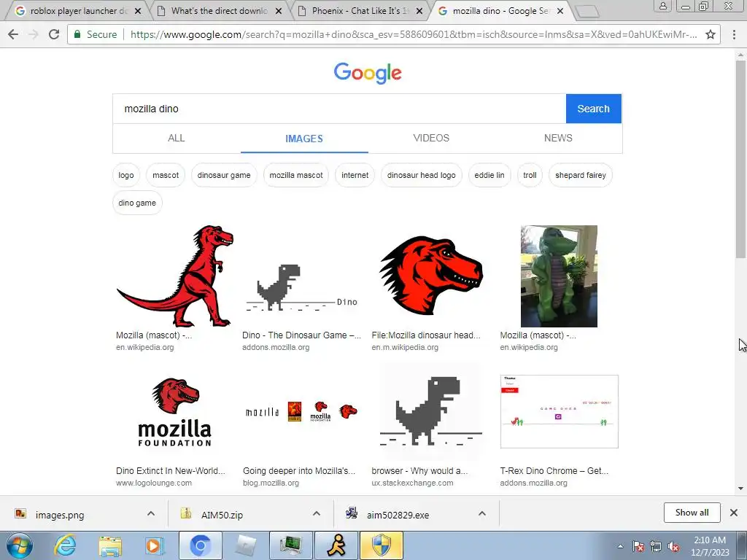Reload the page with the refresh icon
Viewport: 747px width, 560px height.
(54, 34)
